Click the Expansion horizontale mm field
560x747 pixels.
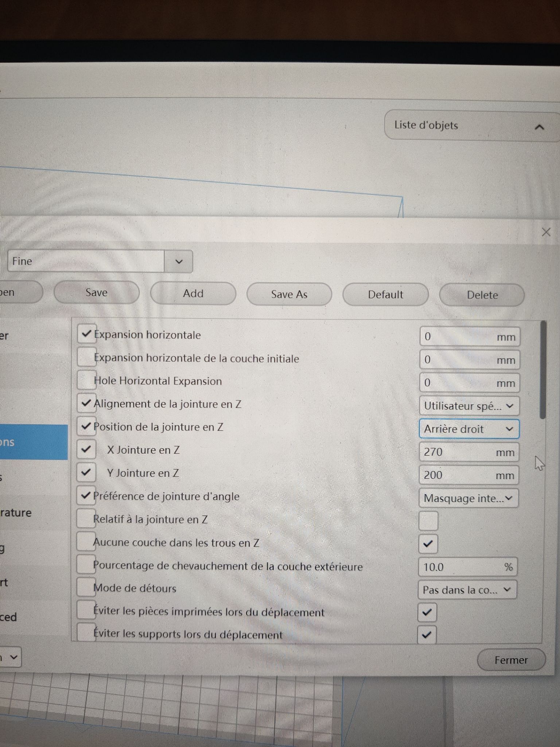(470, 337)
